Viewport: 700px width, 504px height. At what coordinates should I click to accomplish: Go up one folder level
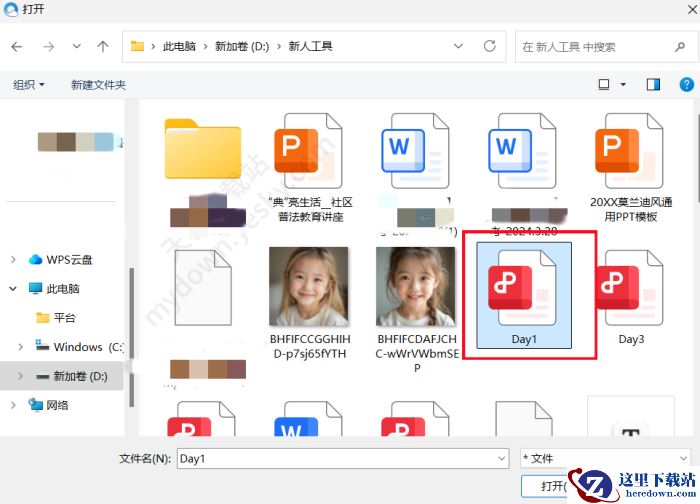pos(103,46)
